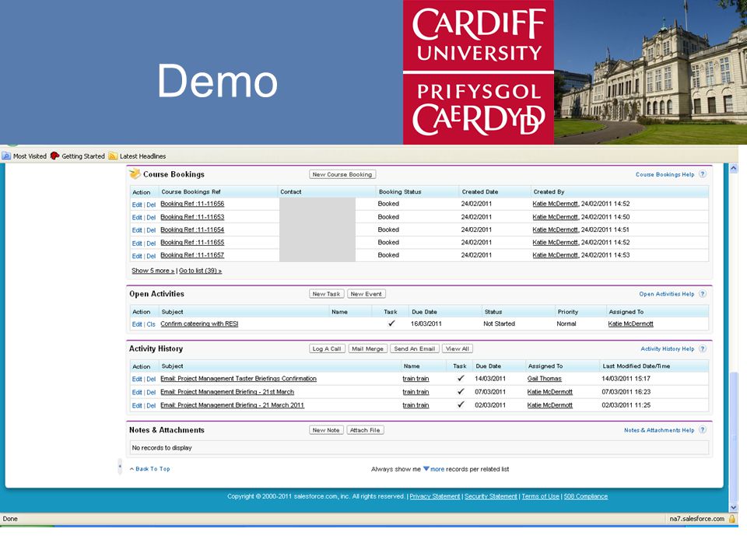This screenshot has width=747, height=560.
Task: Edit booking 11-11656
Action: click(137, 205)
